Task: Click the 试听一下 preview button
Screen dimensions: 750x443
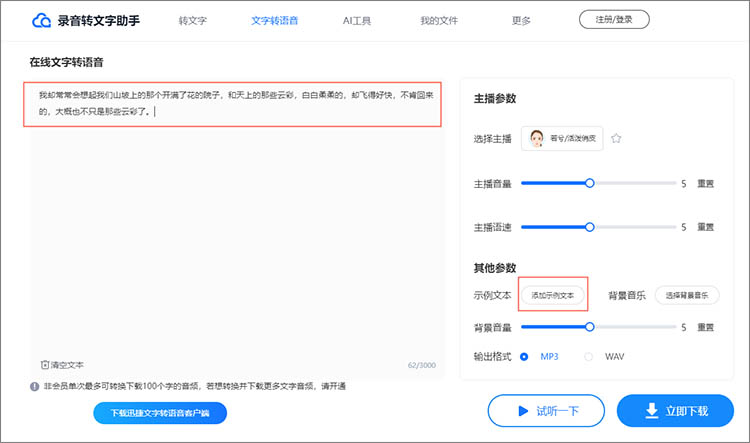Action: click(546, 410)
